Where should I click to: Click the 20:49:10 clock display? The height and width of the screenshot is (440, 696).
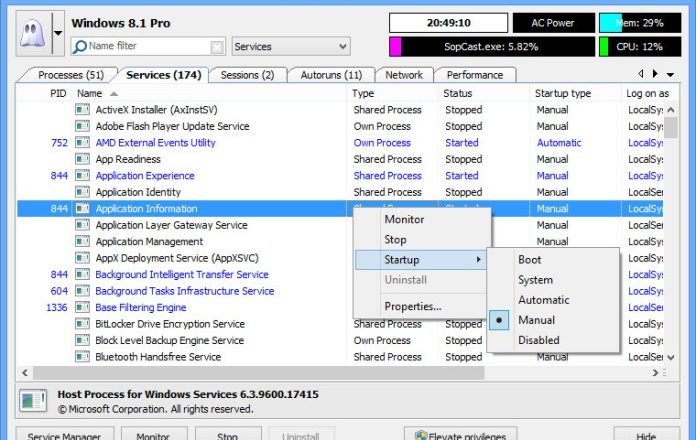click(x=448, y=23)
